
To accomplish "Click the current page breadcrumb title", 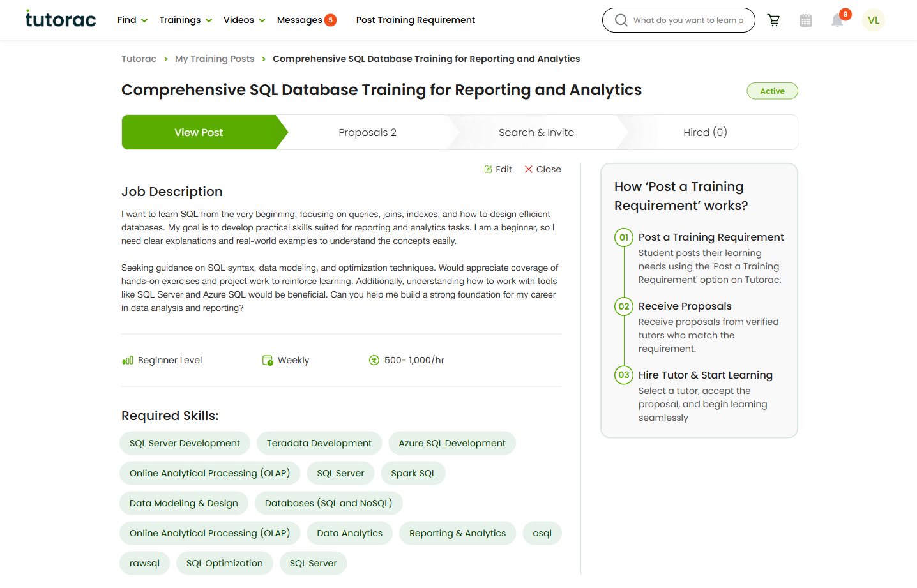I will pyautogui.click(x=427, y=59).
